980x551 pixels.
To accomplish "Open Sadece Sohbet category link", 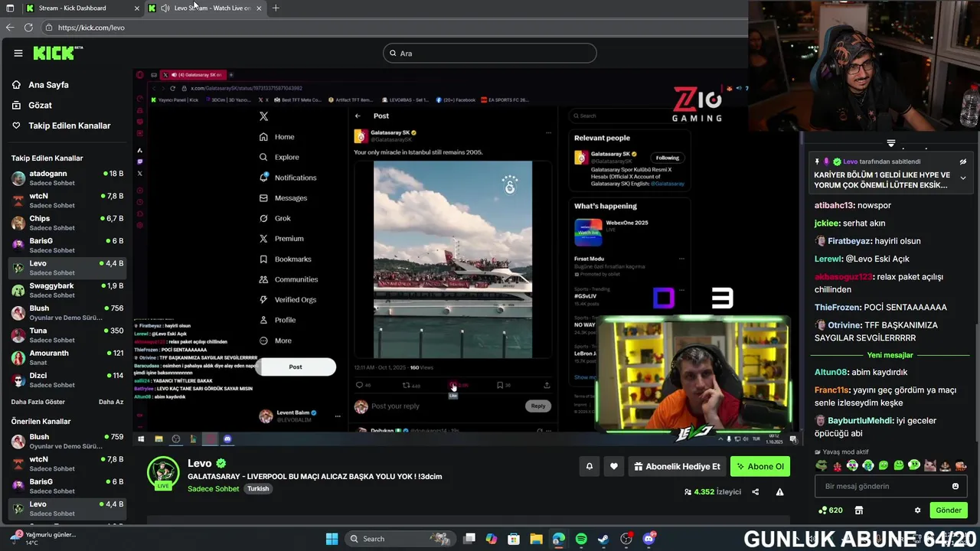I will 213,488.
